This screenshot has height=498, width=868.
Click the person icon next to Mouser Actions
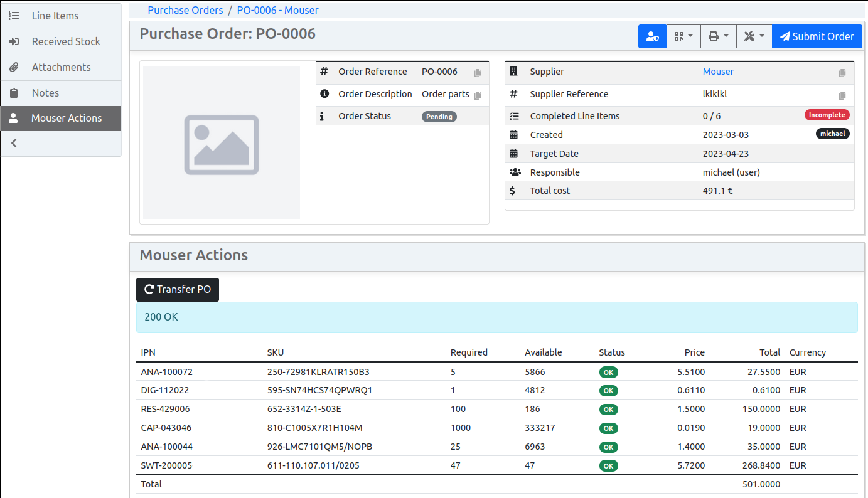pyautogui.click(x=14, y=119)
